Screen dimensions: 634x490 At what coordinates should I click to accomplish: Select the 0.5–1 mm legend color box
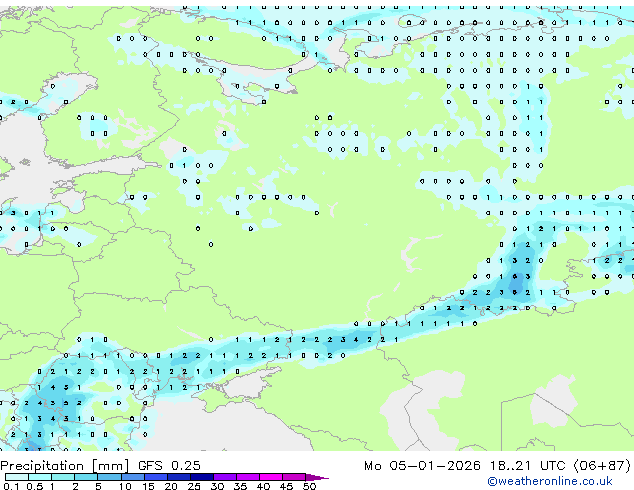(x=40, y=477)
